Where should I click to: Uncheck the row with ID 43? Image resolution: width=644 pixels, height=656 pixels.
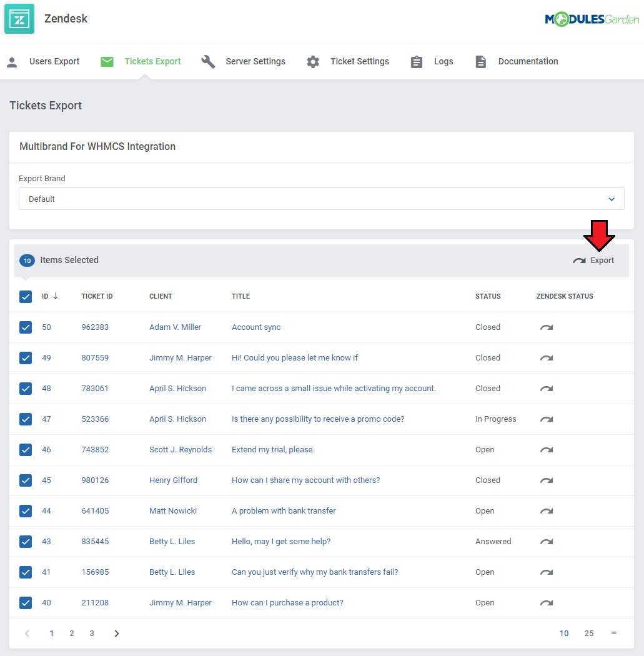[x=26, y=542]
